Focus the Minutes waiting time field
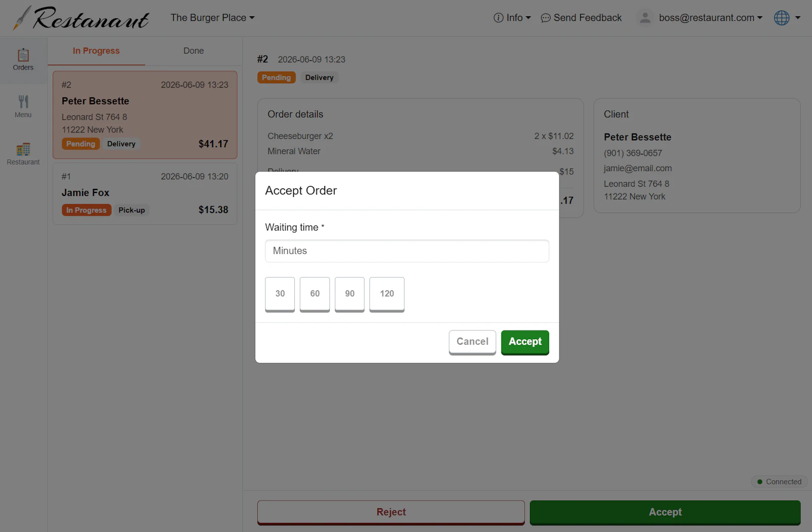This screenshot has height=532, width=812. point(407,251)
